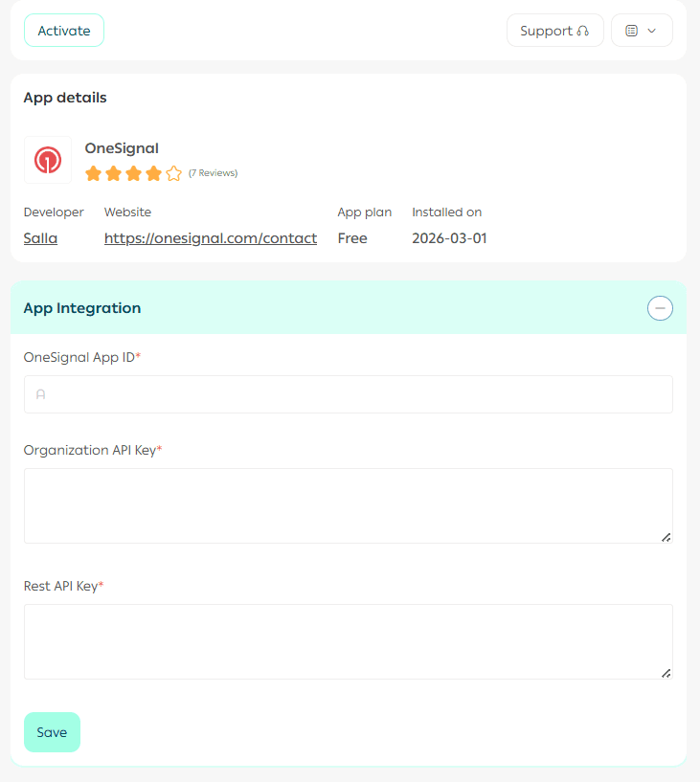Click the empty fifth rating star
Viewport: 700px width, 782px height.
click(173, 173)
